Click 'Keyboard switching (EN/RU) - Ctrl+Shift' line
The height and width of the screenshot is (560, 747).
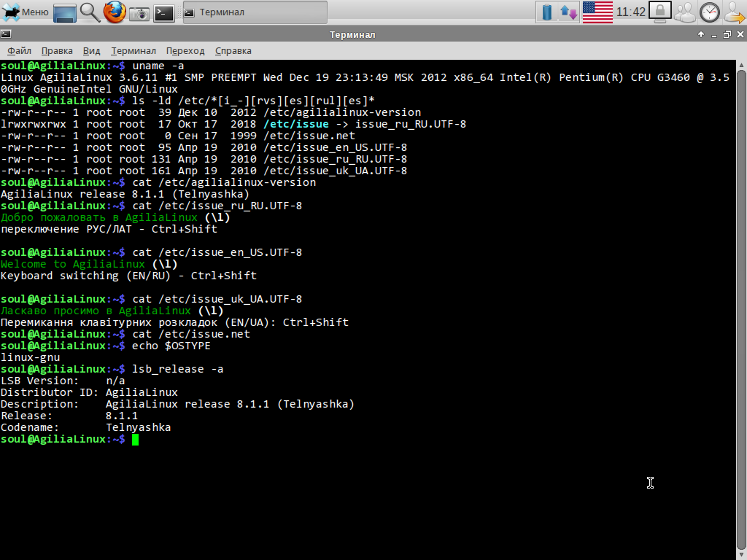coord(128,276)
